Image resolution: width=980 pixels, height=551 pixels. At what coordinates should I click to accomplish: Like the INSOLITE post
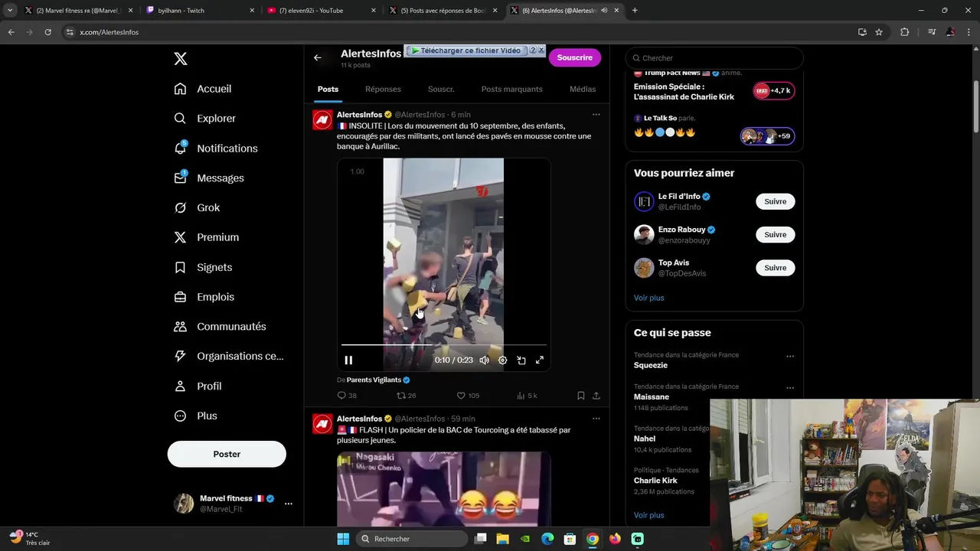pyautogui.click(x=468, y=396)
